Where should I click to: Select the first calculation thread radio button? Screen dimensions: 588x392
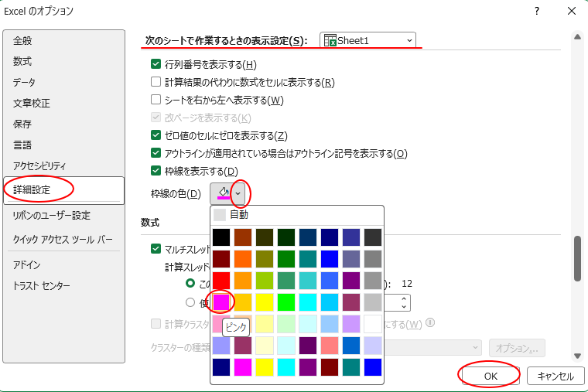coord(190,283)
